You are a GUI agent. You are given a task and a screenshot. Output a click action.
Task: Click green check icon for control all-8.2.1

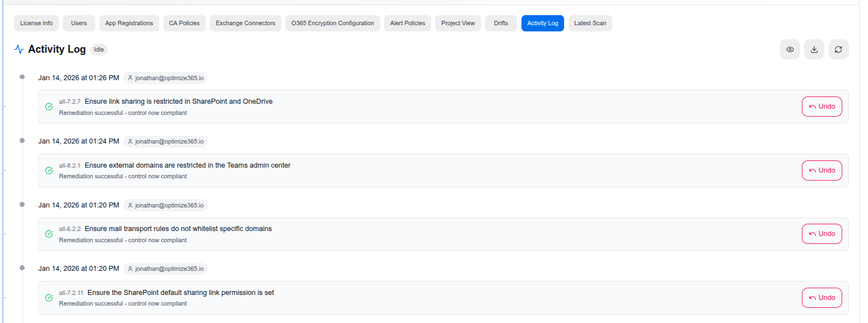point(49,170)
